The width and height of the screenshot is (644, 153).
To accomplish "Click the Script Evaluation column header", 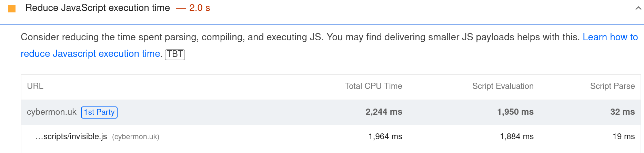I will pos(503,86).
